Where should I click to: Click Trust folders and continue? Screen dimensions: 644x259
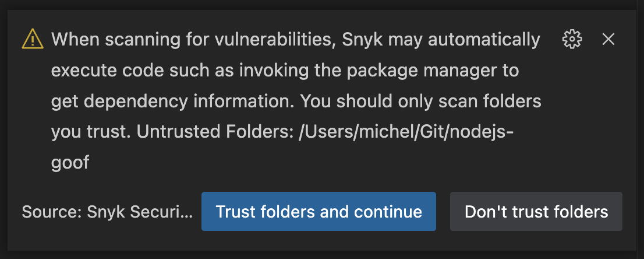coord(319,211)
